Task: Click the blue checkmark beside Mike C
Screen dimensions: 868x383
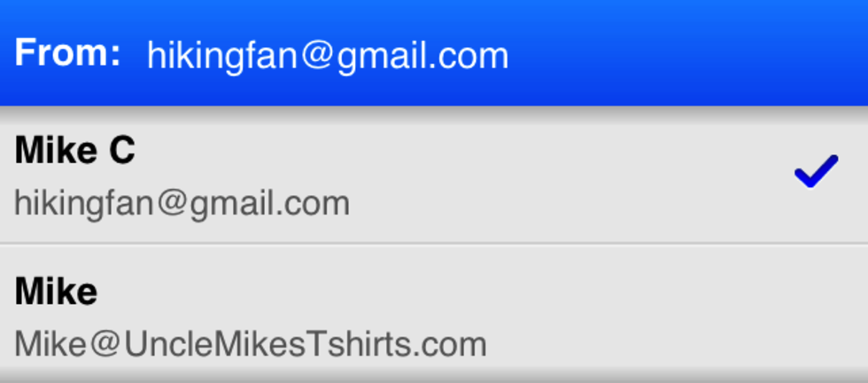Action: 816,171
